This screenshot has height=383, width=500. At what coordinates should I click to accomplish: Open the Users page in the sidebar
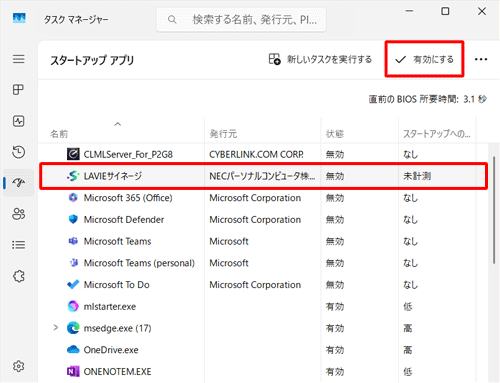pos(19,214)
